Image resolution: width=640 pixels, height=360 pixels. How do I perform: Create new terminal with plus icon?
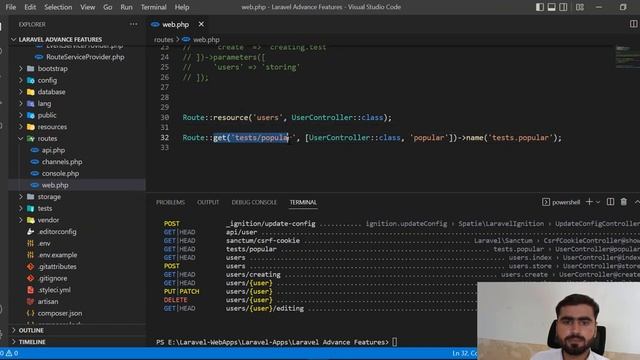click(589, 202)
